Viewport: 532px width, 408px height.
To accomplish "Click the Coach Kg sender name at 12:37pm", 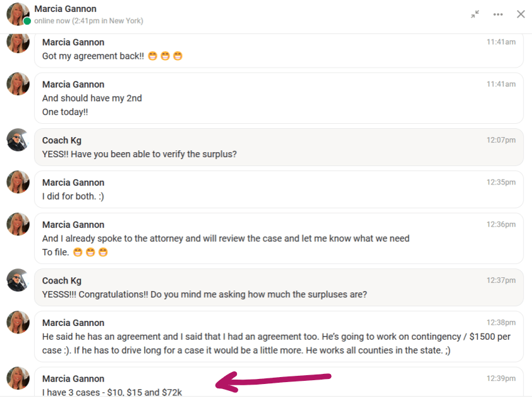I will click(x=62, y=280).
